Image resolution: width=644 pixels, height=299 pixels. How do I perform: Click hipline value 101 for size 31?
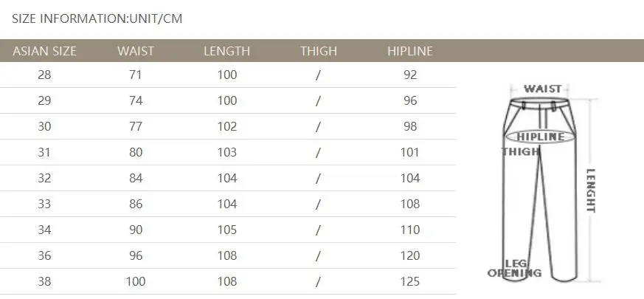click(410, 153)
